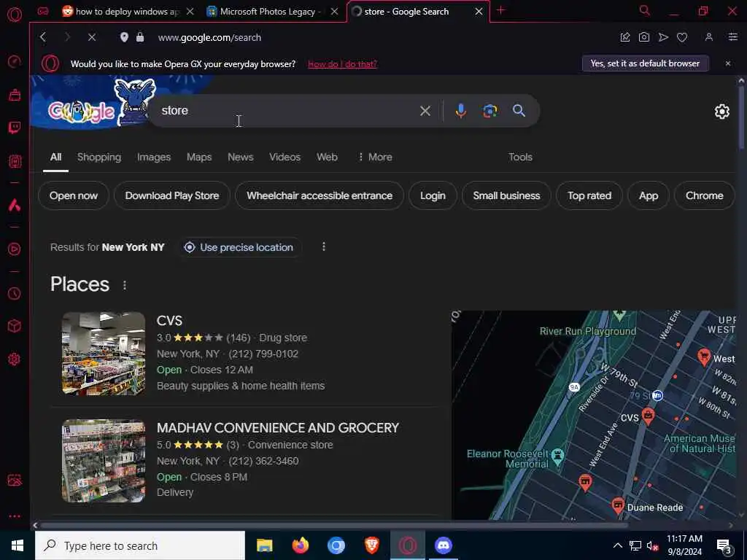Select Download Play Store chip
The width and height of the screenshot is (747, 560).
point(172,195)
